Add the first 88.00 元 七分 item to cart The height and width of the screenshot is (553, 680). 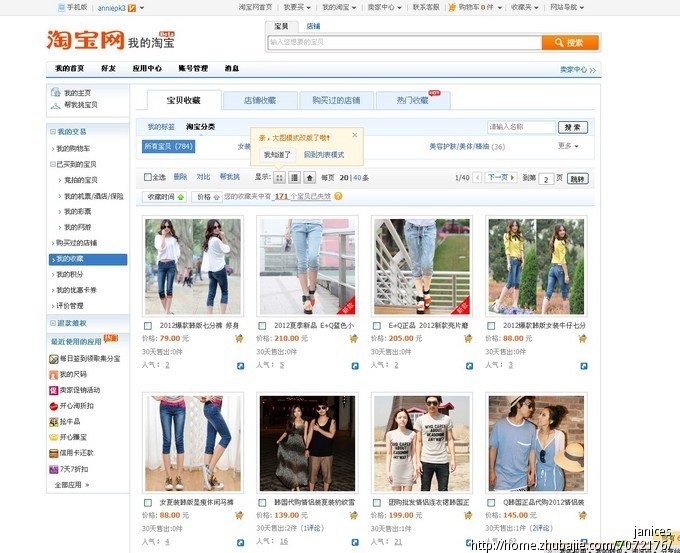pyautogui.click(x=582, y=338)
